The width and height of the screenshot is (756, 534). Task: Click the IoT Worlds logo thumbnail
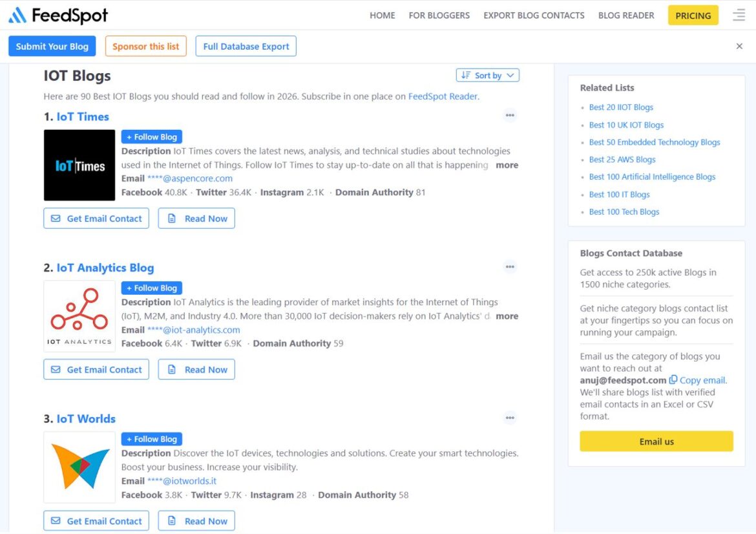(x=79, y=467)
